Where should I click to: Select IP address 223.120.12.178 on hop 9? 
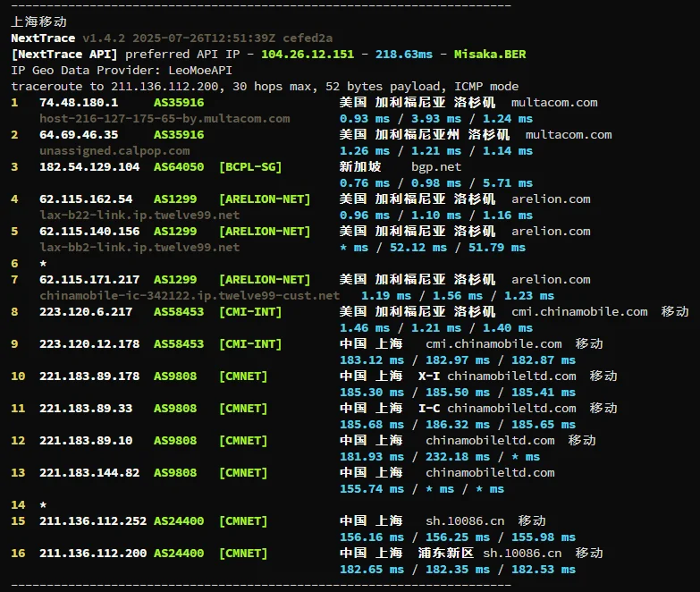click(89, 344)
